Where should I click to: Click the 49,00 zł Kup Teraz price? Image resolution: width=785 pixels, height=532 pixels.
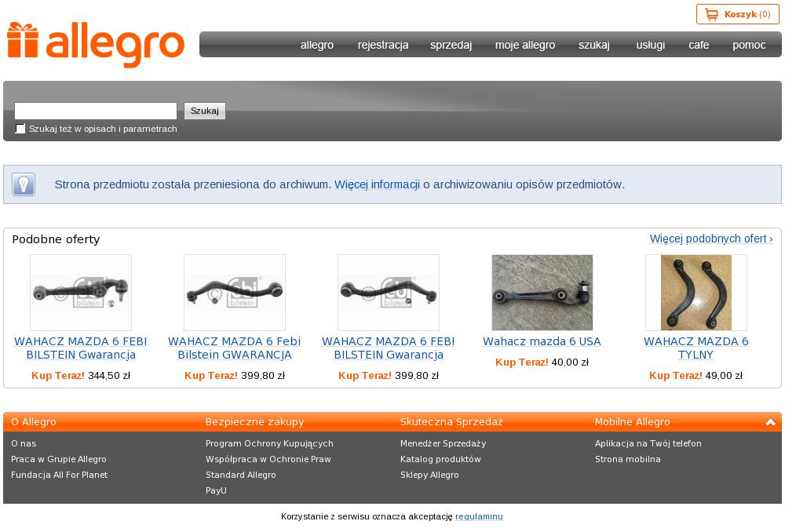[696, 376]
